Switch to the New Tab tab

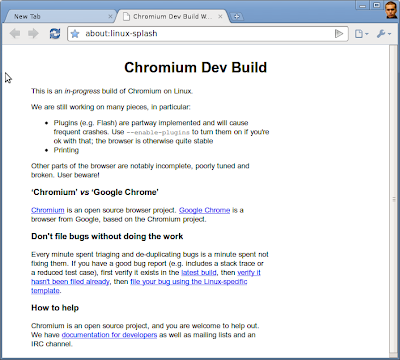coord(59,16)
